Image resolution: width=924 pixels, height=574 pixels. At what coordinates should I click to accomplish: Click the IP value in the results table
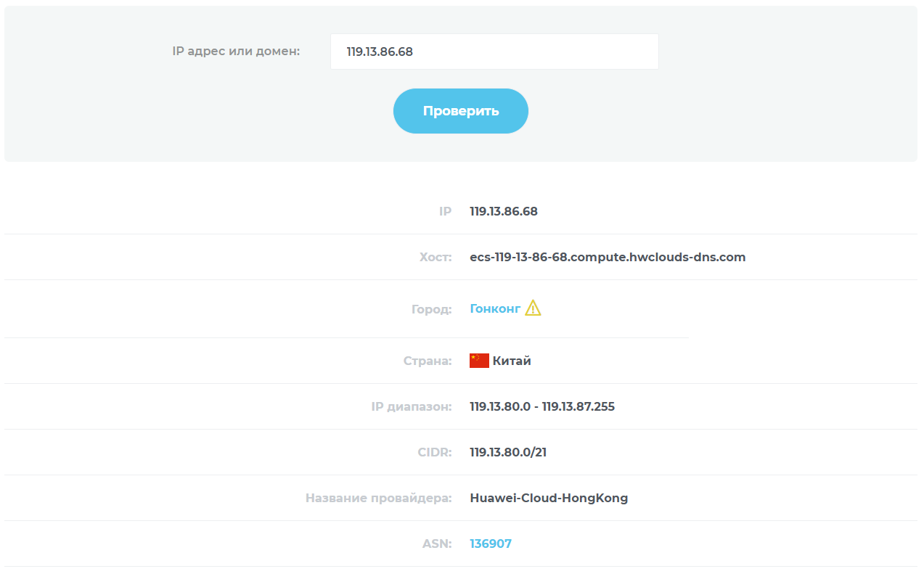pos(504,211)
